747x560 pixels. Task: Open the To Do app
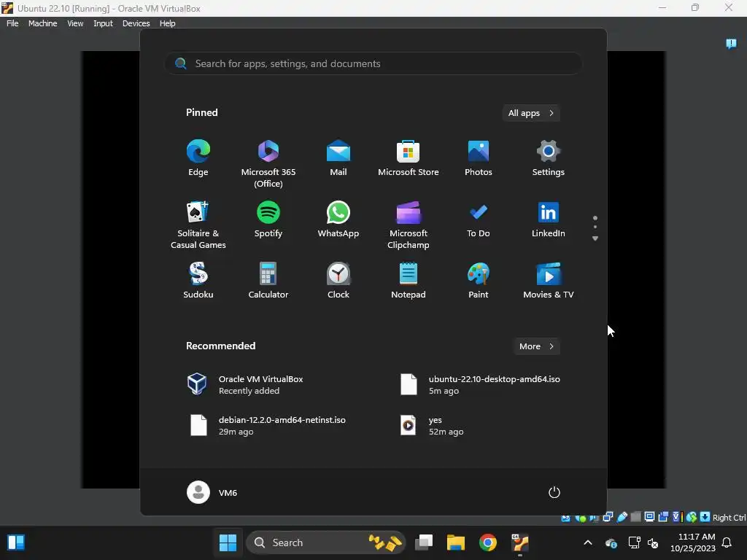coord(479,219)
